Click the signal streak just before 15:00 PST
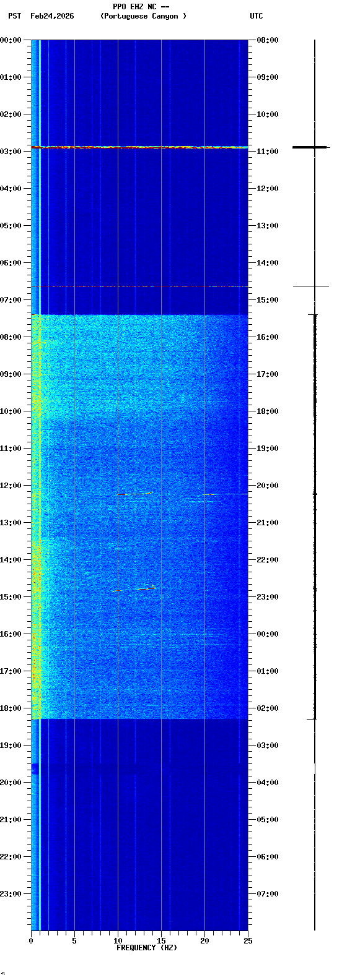The width and height of the screenshot is (342, 980). pos(134,588)
